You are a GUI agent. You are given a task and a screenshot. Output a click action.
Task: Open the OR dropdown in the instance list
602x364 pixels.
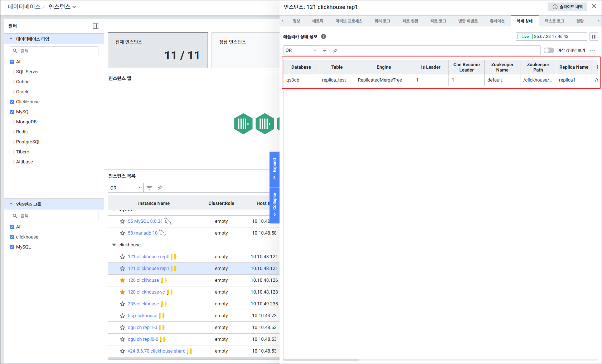coord(125,188)
